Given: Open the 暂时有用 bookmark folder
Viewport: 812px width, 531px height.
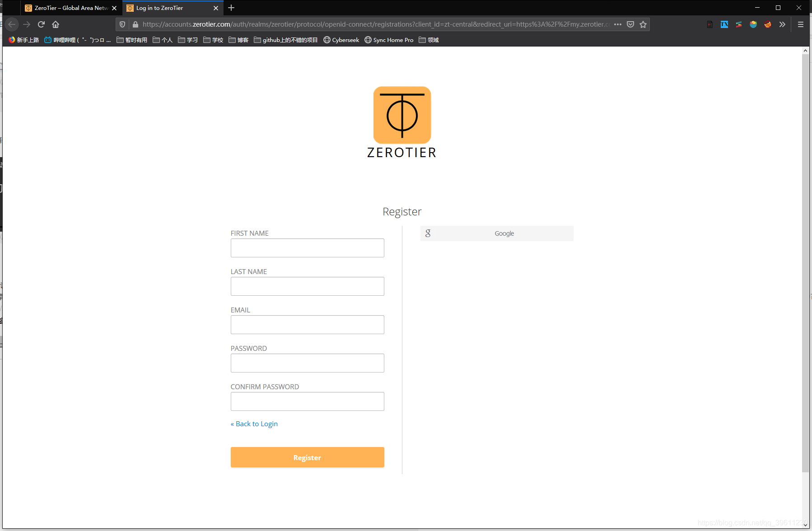Looking at the screenshot, I should click(x=132, y=40).
